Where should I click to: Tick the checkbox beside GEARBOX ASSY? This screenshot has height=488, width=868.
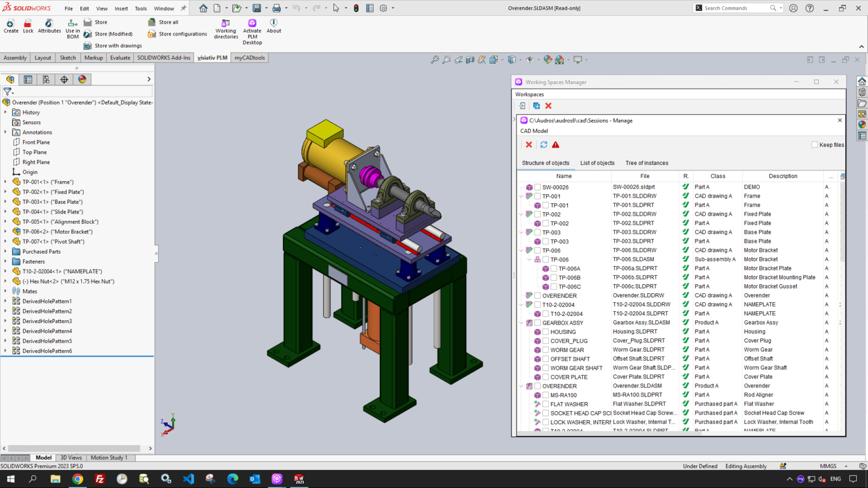pos(537,323)
